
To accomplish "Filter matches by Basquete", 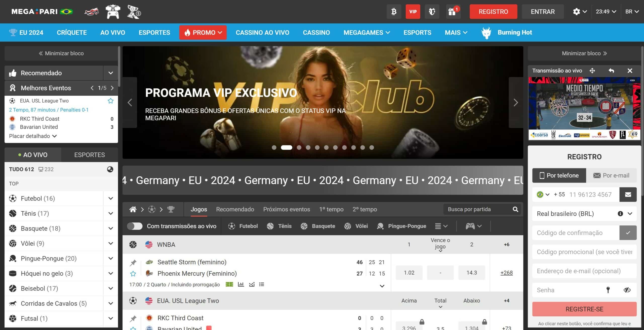I will click(318, 226).
